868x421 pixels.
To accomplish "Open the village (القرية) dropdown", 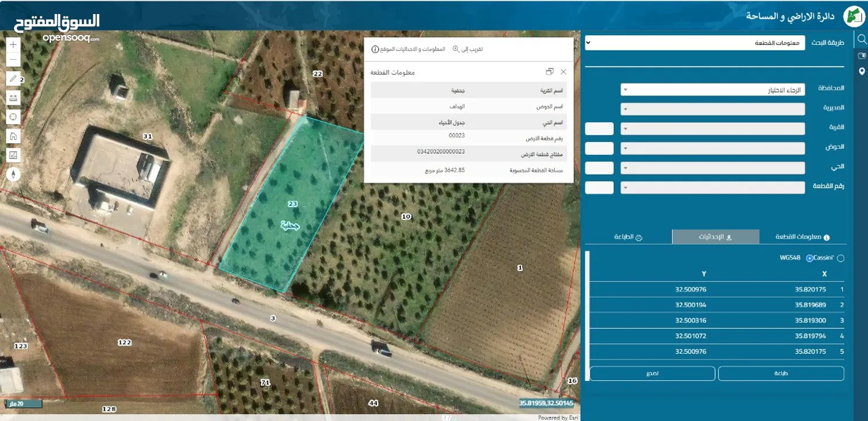I will 713,129.
